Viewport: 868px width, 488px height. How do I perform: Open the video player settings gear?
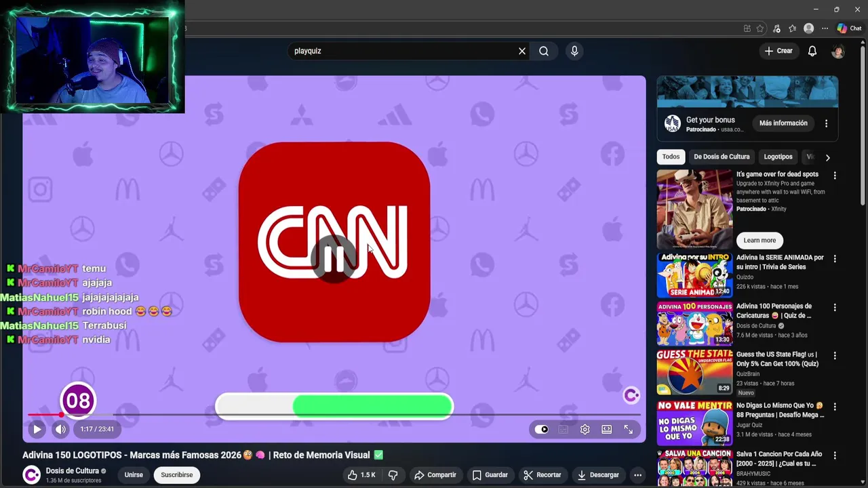pyautogui.click(x=585, y=429)
